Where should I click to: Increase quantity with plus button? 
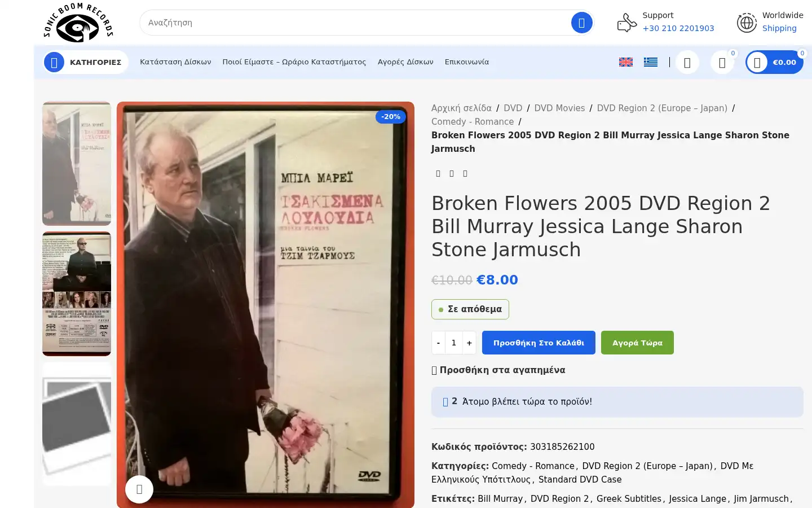[469, 343]
